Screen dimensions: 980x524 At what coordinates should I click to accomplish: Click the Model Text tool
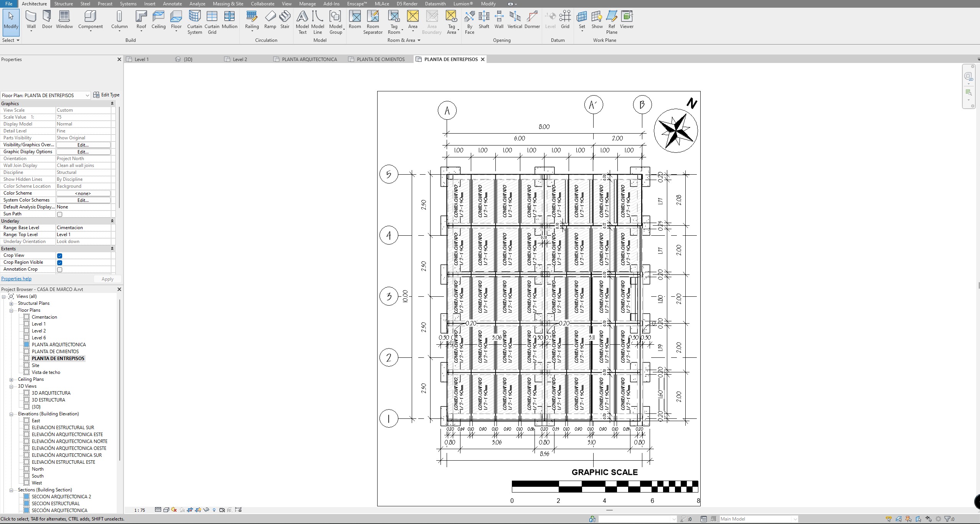coord(302,22)
